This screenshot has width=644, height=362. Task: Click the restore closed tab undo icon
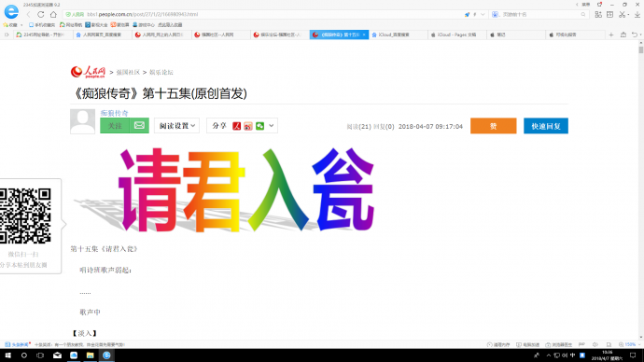(634, 35)
